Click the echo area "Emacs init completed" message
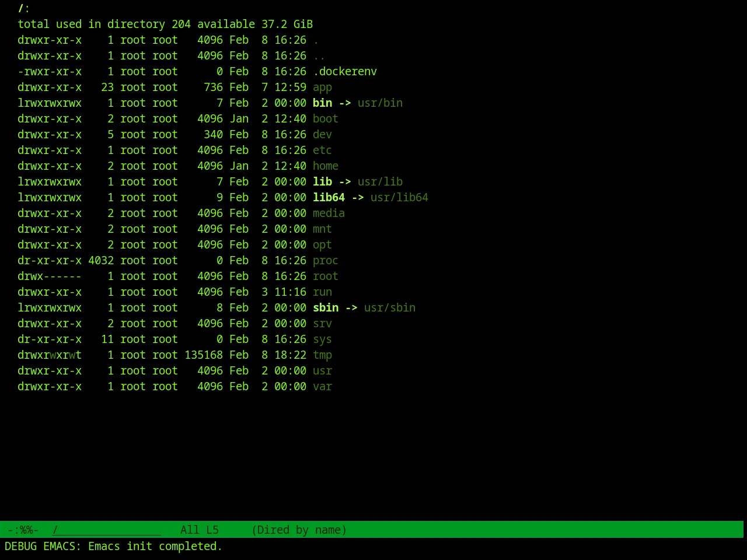This screenshot has height=560, width=747. coord(155,547)
